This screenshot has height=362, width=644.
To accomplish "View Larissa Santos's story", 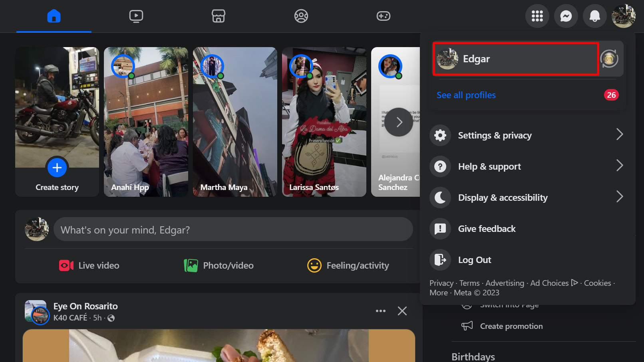I will [324, 122].
